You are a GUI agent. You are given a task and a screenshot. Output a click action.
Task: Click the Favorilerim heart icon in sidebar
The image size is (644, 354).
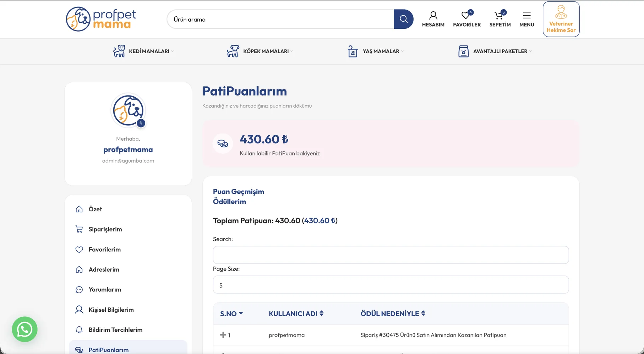(79, 250)
